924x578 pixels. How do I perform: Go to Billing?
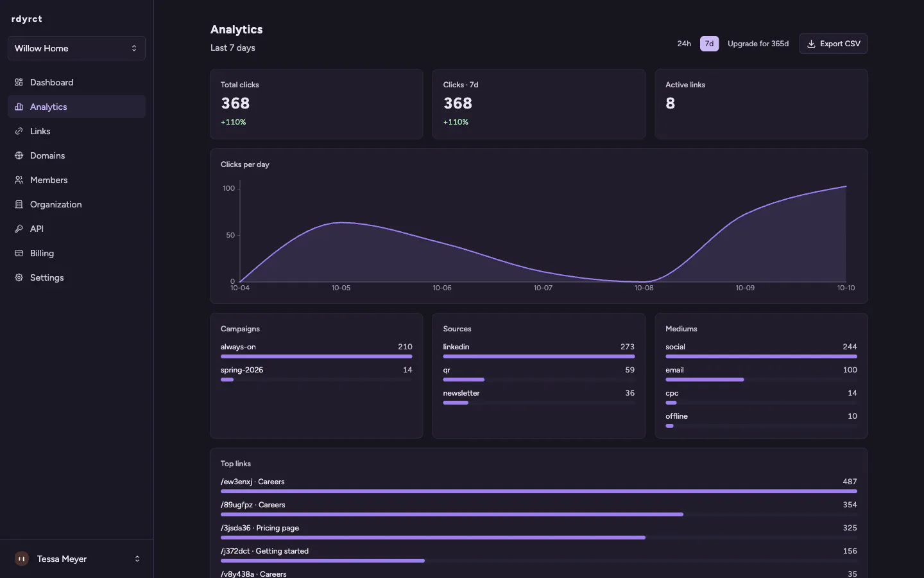(76, 253)
